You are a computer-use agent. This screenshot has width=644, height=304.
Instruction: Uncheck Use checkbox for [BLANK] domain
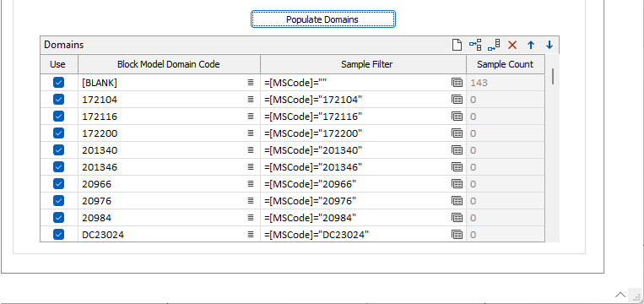point(59,83)
